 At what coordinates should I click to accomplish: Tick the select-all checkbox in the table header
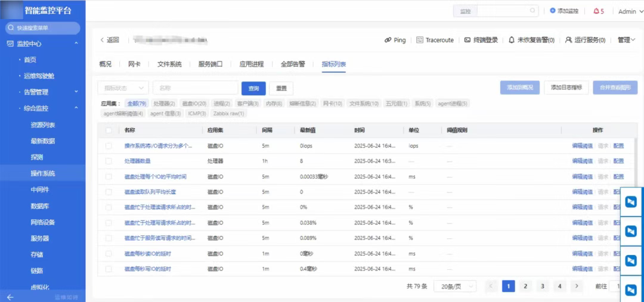tap(109, 130)
